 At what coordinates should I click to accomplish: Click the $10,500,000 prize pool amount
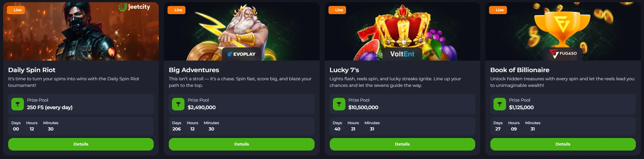[x=363, y=107]
